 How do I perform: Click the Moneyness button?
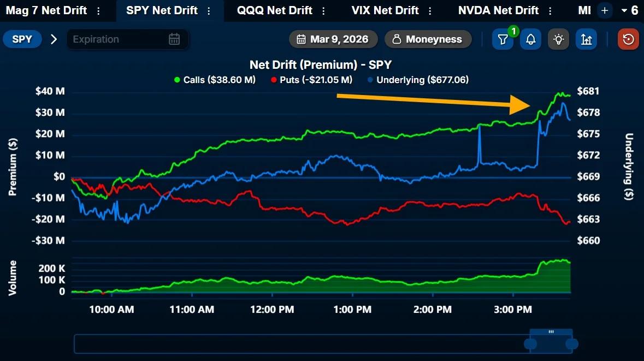point(428,39)
